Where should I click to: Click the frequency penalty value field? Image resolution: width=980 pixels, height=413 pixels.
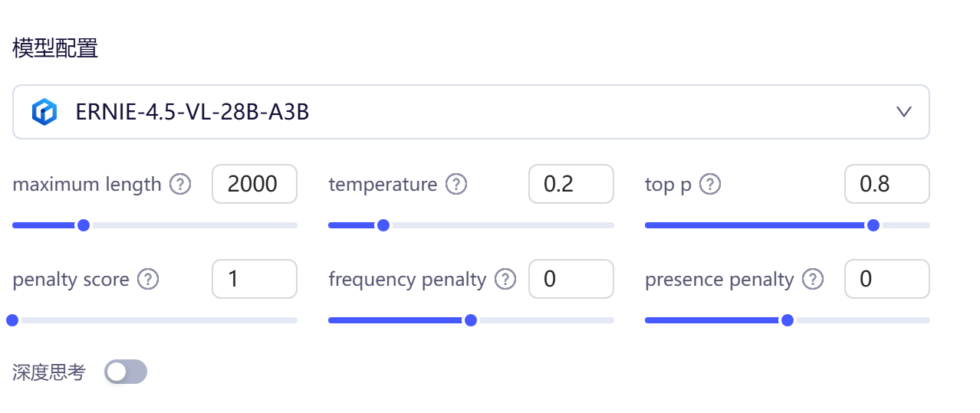pos(571,279)
